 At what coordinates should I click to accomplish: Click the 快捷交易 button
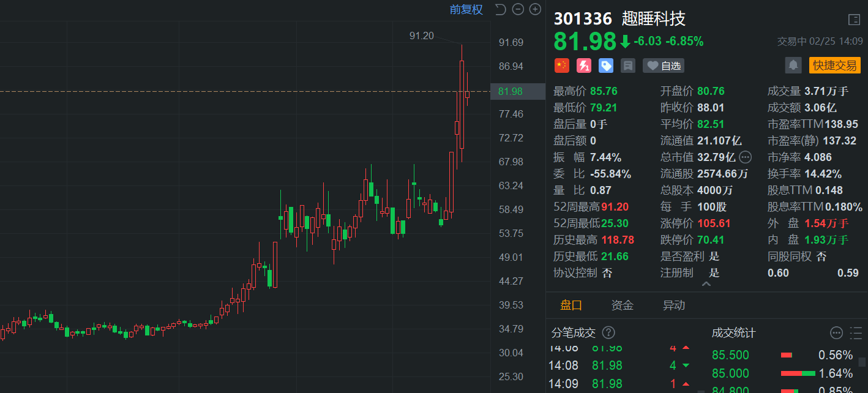click(x=834, y=65)
